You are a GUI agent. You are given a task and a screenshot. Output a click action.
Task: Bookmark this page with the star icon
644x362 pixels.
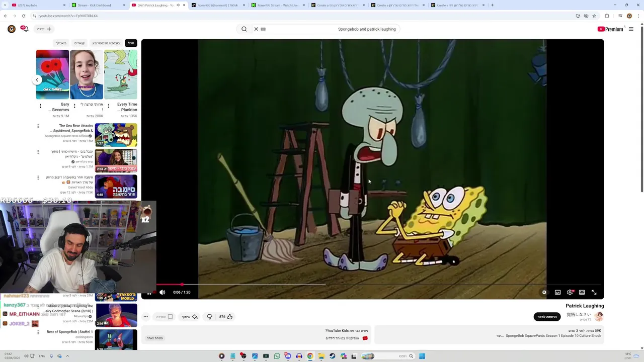[594, 16]
